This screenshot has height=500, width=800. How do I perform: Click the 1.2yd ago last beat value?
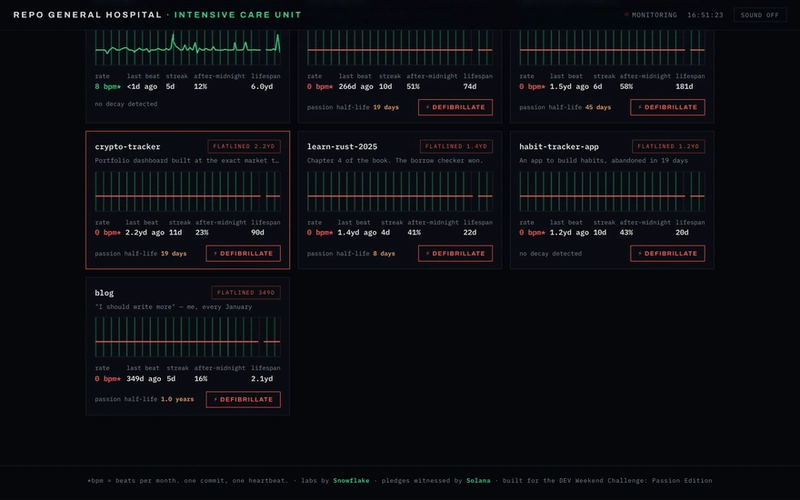(569, 233)
